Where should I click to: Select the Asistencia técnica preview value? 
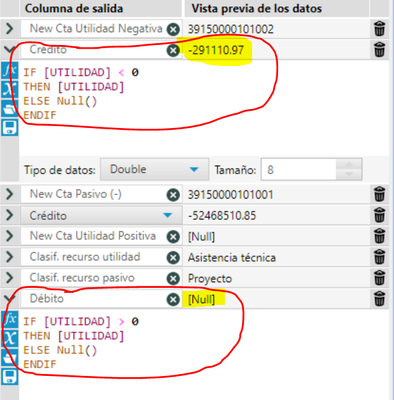pos(232,258)
